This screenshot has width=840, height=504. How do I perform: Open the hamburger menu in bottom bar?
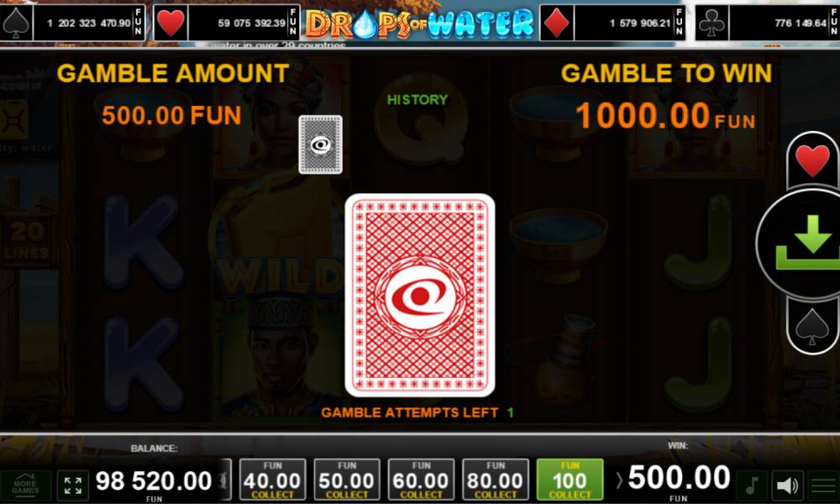coord(823,486)
